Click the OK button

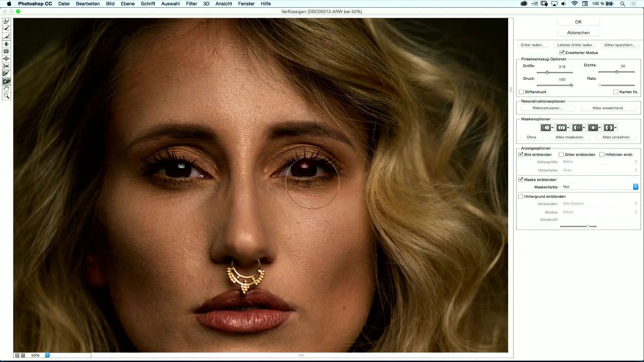[x=578, y=22]
